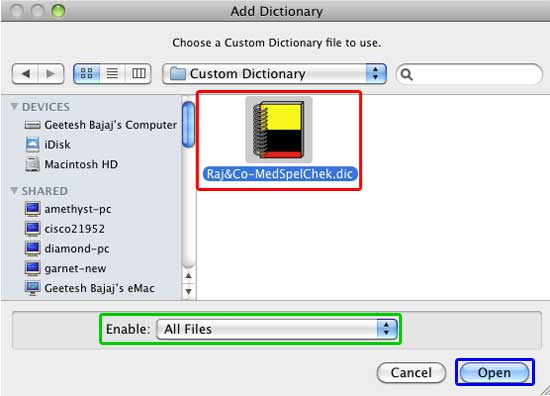Click the search field
The width and height of the screenshot is (550, 396).
point(469,74)
